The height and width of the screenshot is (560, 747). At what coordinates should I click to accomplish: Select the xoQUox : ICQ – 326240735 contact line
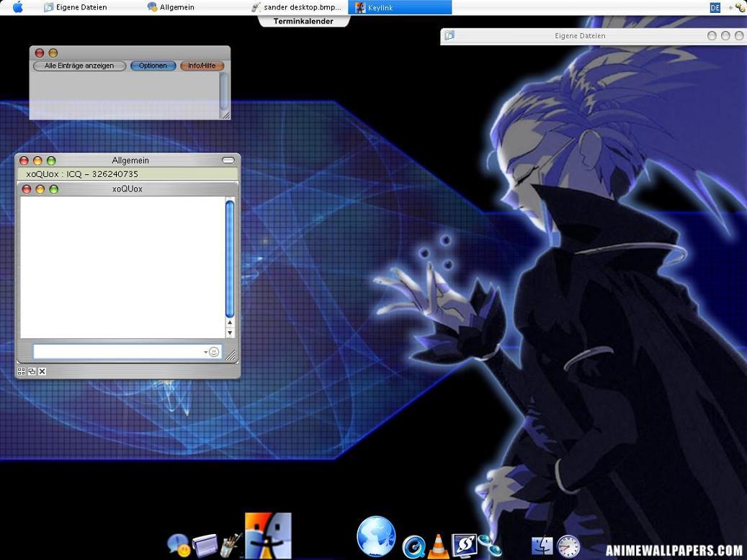pyautogui.click(x=128, y=174)
